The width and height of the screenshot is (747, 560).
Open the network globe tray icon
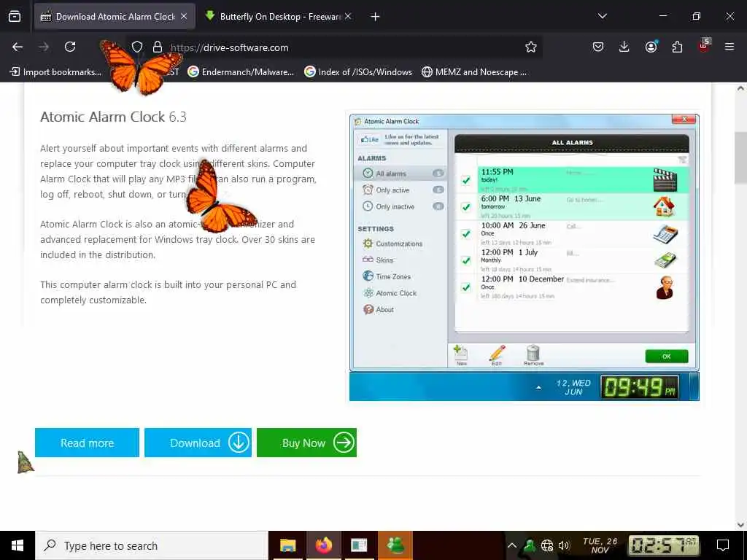tap(547, 545)
